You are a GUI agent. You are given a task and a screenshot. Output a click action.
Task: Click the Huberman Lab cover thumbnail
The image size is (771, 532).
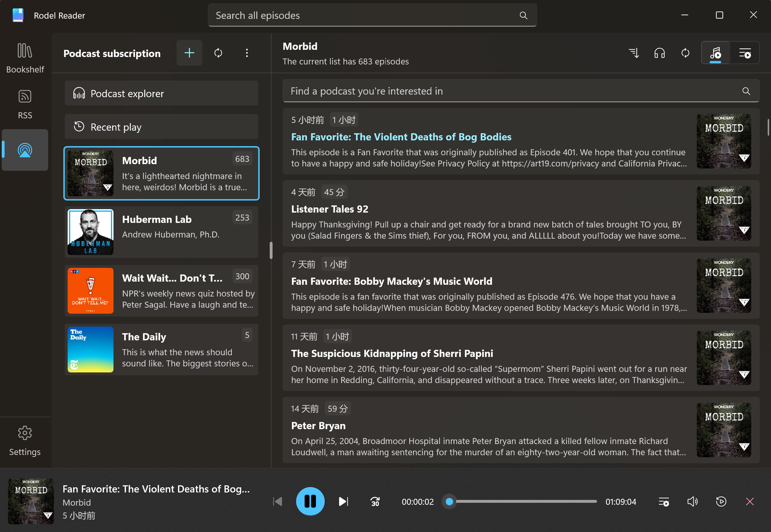click(91, 232)
